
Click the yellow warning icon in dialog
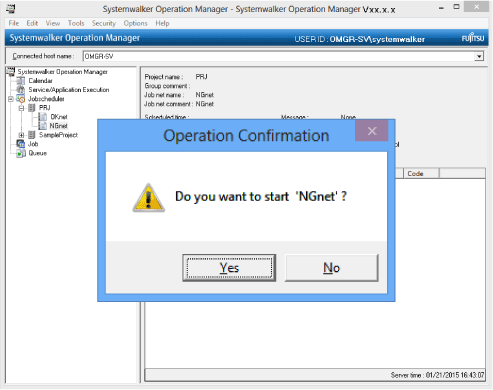(149, 198)
